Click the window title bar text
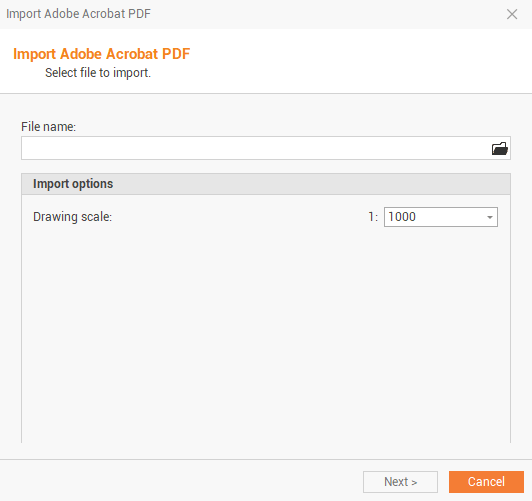The image size is (532, 501). point(78,14)
